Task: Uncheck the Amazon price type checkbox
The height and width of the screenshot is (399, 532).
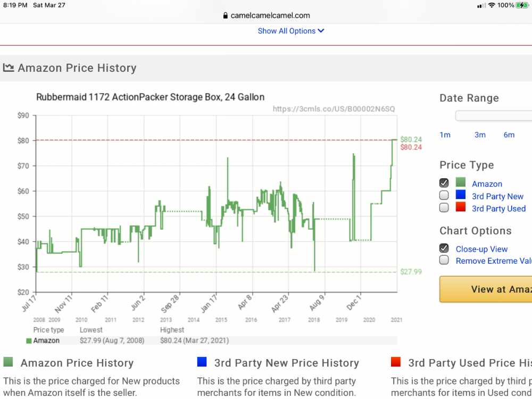Action: [x=444, y=183]
